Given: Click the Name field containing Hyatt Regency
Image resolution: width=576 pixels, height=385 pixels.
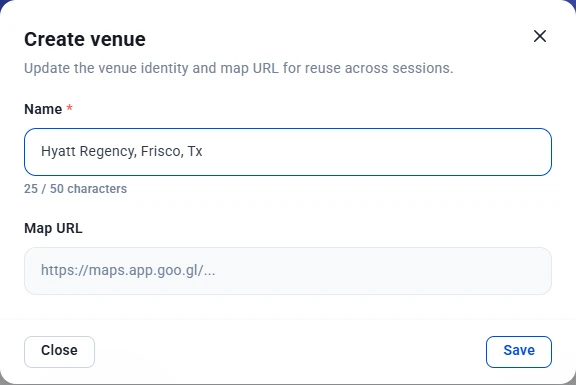Looking at the screenshot, I should click(288, 152).
